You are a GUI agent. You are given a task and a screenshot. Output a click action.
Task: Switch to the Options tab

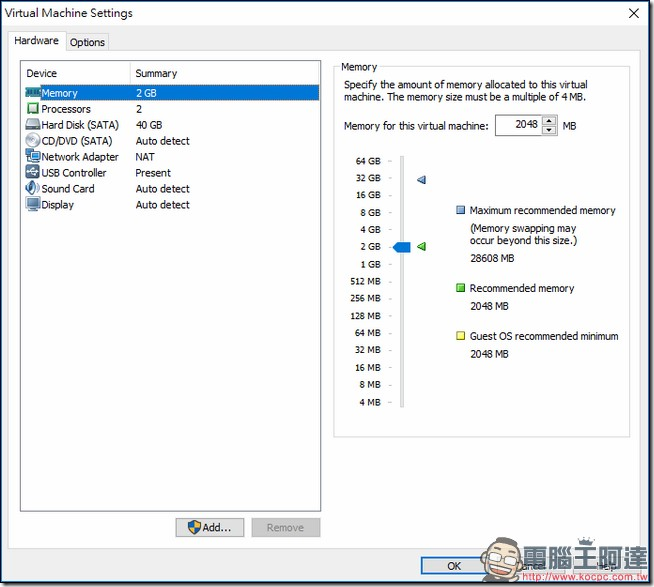(87, 42)
